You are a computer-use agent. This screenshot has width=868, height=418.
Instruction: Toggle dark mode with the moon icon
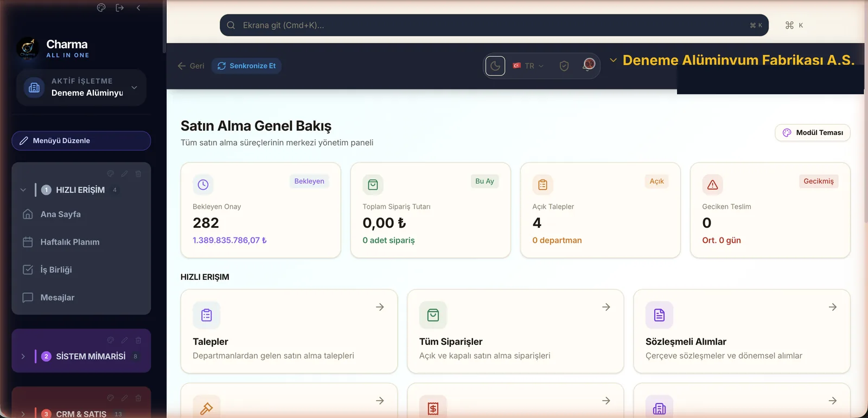[495, 66]
